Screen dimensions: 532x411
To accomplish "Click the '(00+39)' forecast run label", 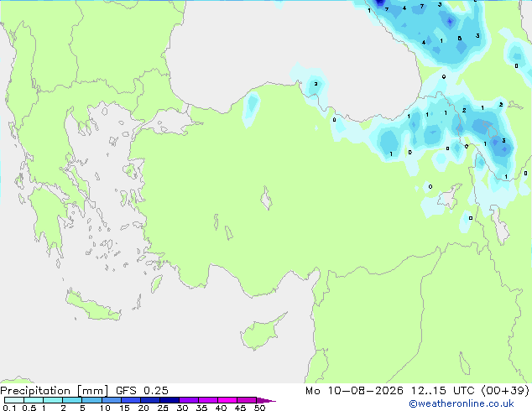I will pos(505,391).
